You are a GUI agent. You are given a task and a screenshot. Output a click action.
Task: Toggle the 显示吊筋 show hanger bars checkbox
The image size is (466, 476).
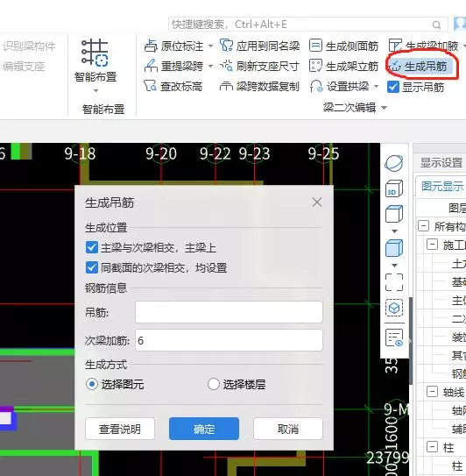pos(393,87)
